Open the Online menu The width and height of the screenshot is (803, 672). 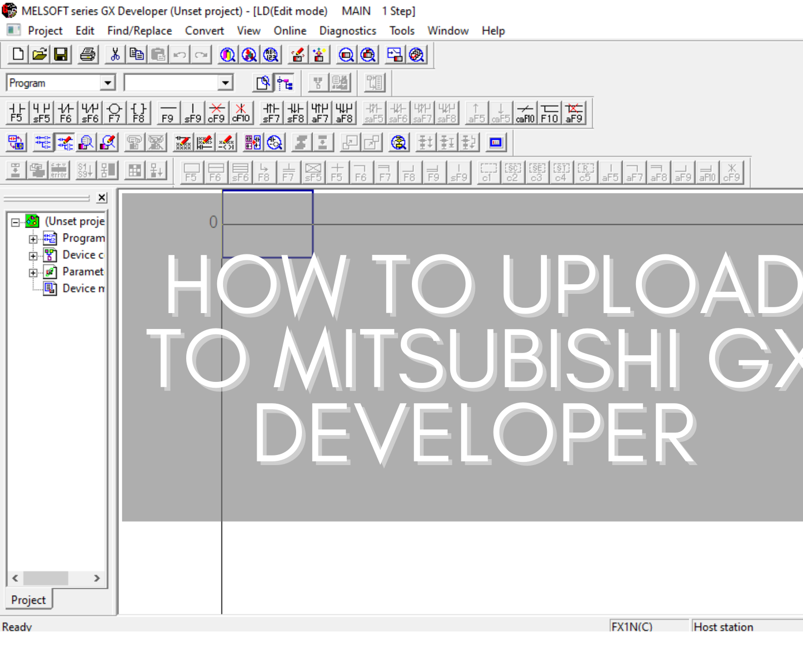[289, 30]
